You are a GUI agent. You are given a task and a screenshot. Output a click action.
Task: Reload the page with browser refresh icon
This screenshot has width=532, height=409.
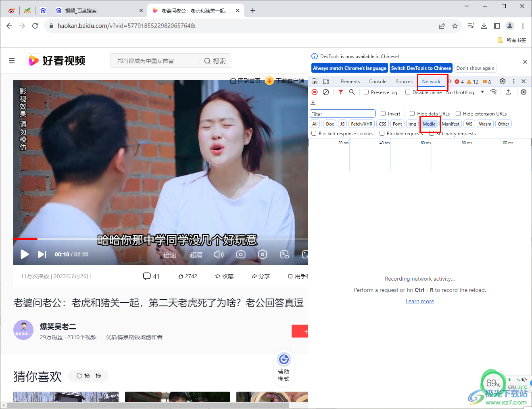(x=35, y=26)
